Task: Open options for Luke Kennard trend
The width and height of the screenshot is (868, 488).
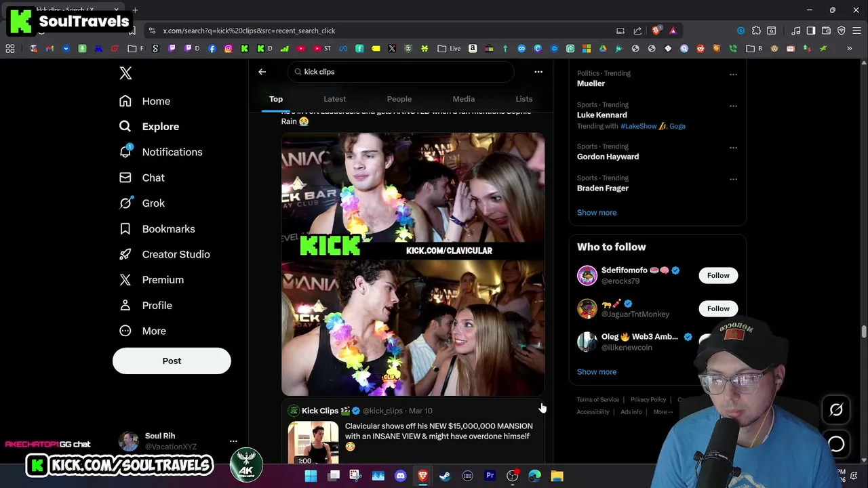Action: click(733, 106)
